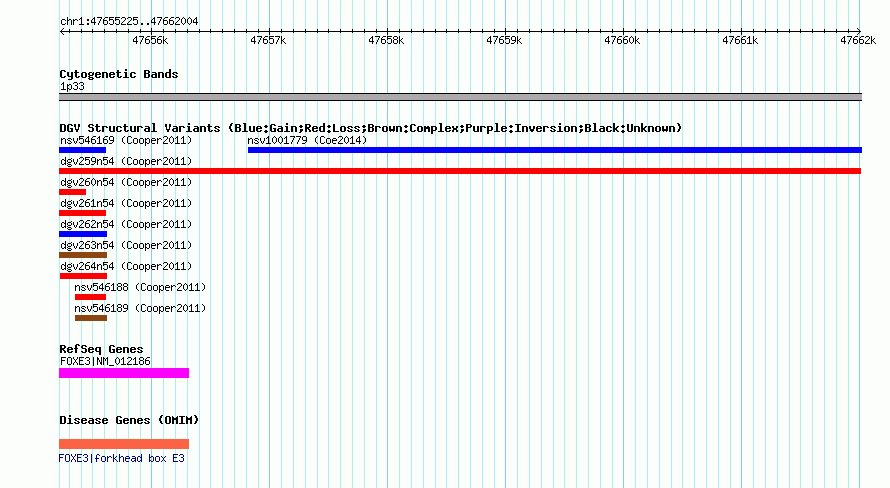Click the Cytogenetic Bands track title
Screen dimensions: 890x488
119,74
